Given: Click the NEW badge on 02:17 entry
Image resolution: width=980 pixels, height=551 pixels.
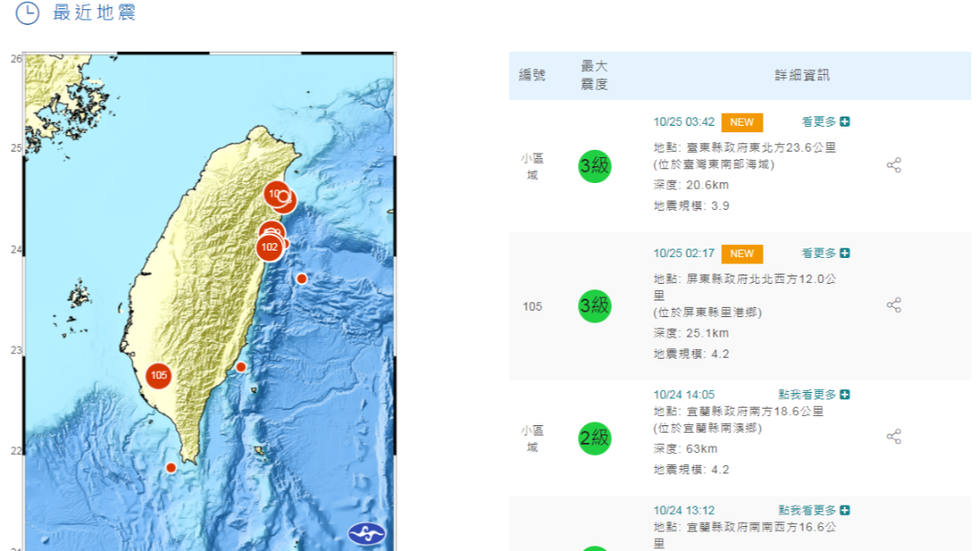Looking at the screenshot, I should (741, 253).
